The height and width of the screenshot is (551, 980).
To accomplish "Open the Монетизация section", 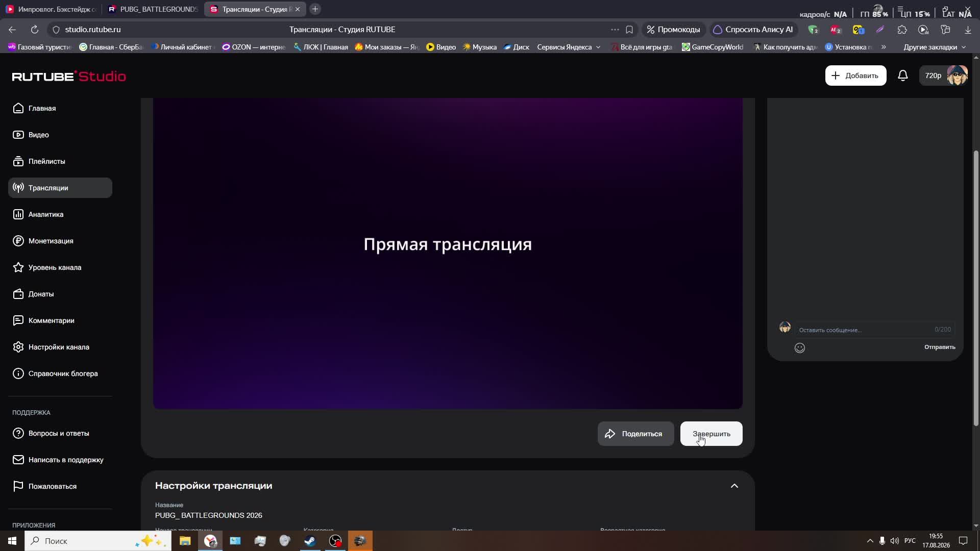I will click(x=60, y=241).
